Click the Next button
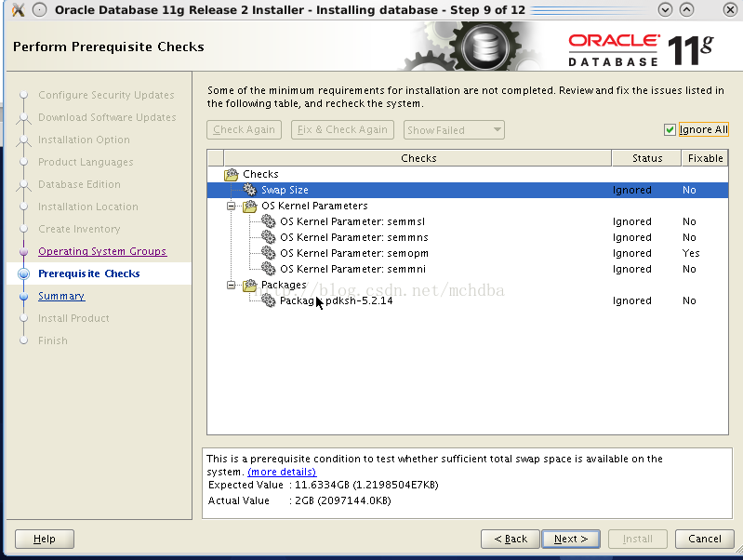This screenshot has height=560, width=743. coord(570,539)
